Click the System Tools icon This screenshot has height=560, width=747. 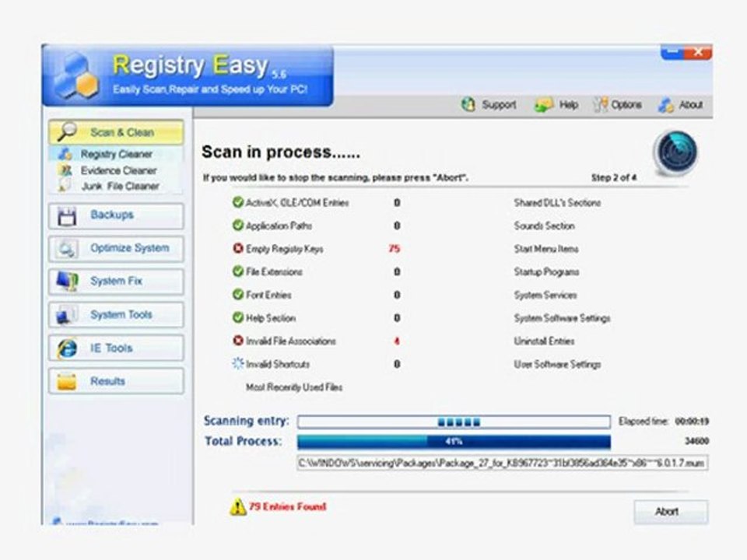click(67, 315)
